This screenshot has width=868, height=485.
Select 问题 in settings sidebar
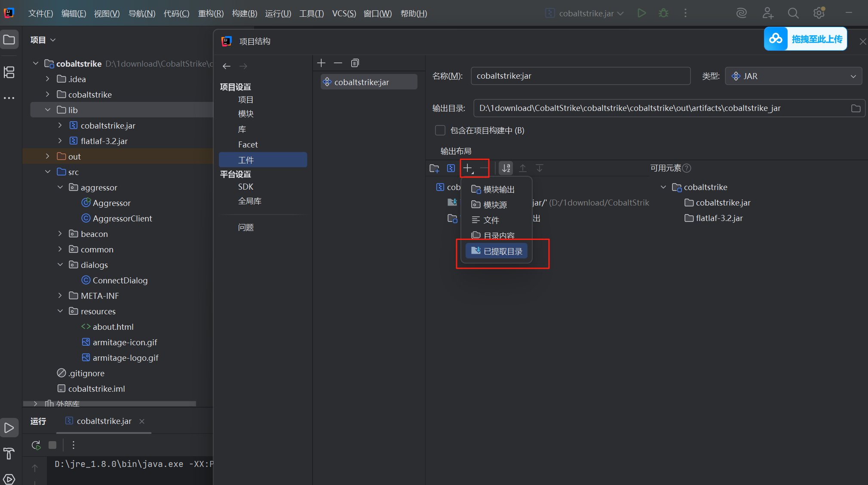coord(246,227)
